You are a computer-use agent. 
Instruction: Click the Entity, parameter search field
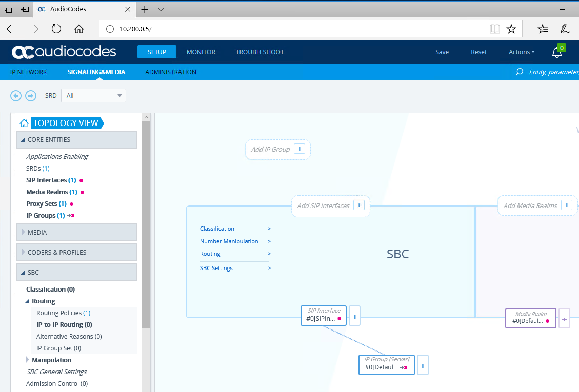point(553,72)
